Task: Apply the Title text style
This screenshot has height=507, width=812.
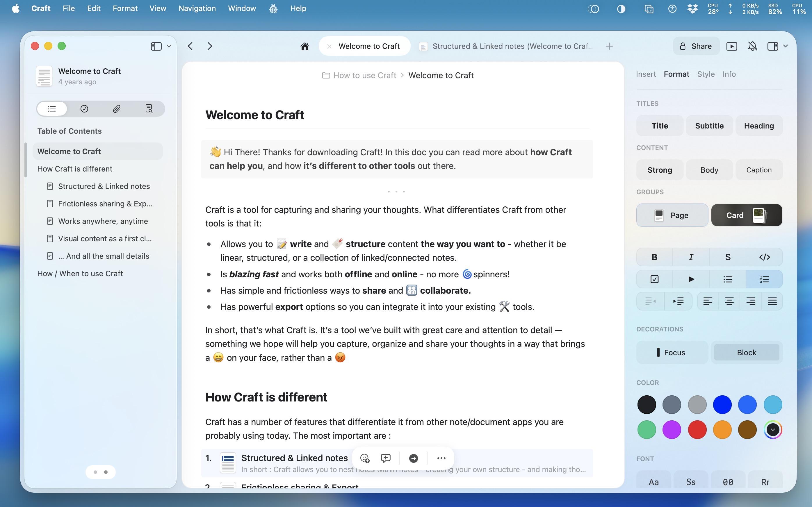Action: coord(660,126)
